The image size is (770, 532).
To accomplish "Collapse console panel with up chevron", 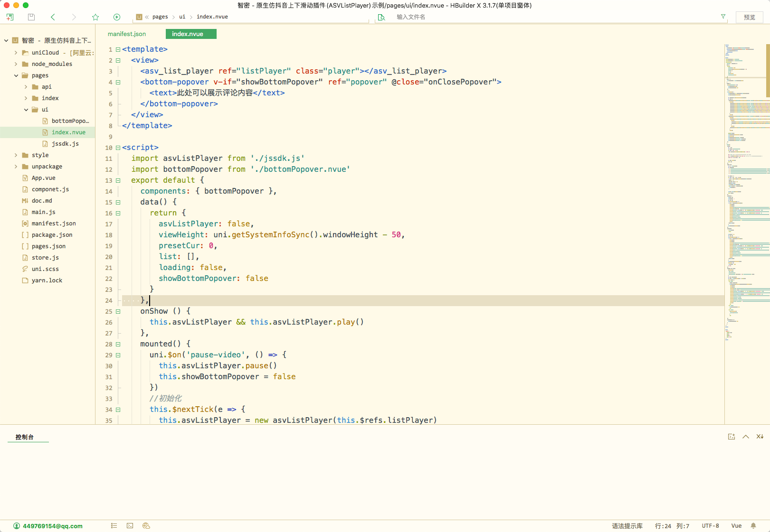I will tap(746, 437).
